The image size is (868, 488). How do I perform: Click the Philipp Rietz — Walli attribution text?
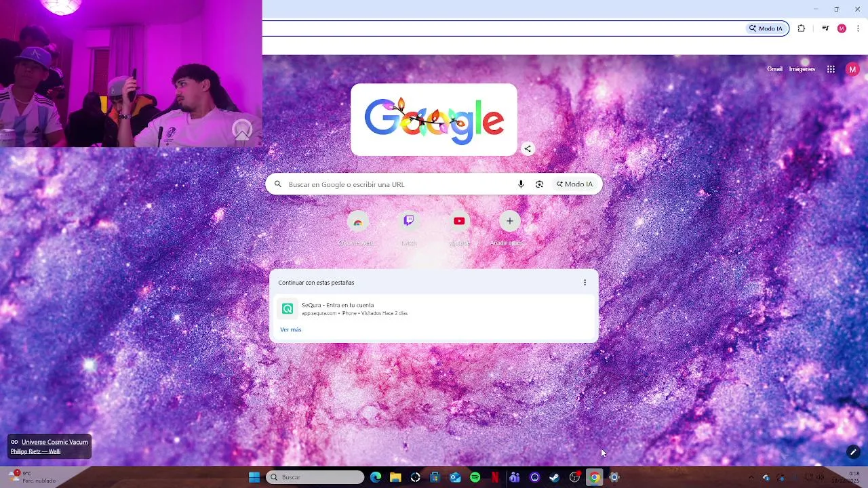click(35, 451)
